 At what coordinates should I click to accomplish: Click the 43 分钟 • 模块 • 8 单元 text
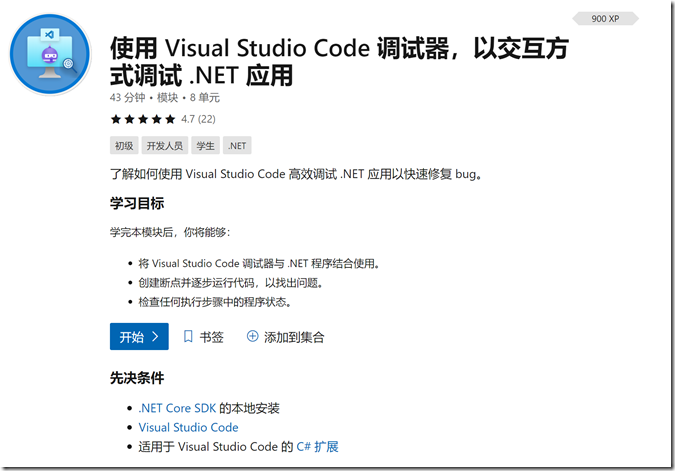click(165, 98)
